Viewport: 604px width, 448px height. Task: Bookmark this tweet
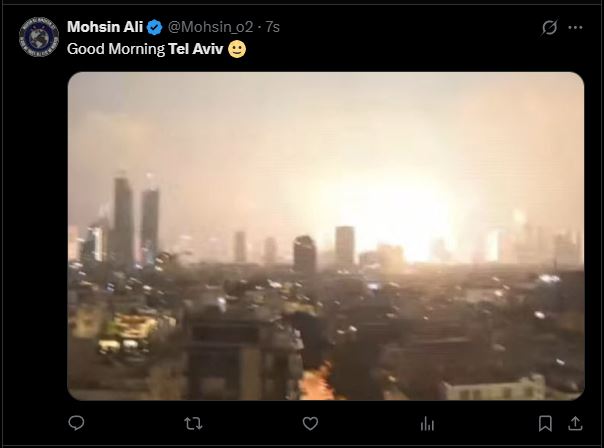(x=545, y=424)
